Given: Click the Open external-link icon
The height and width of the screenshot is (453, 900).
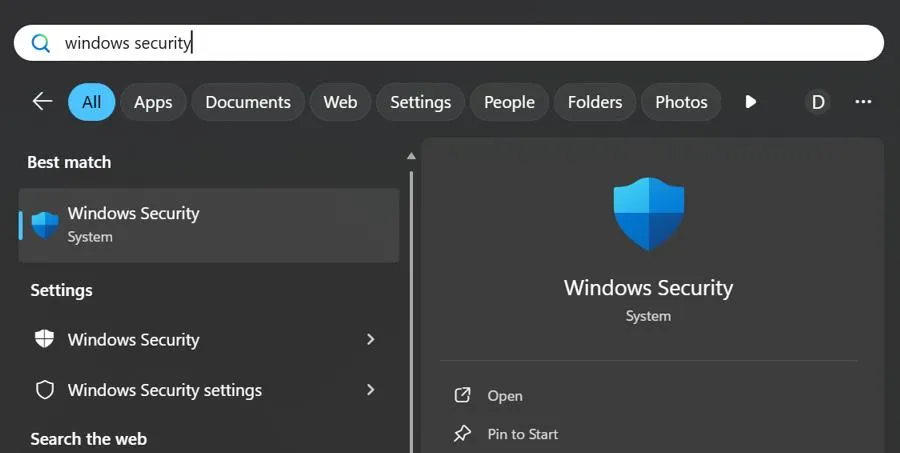Looking at the screenshot, I should coord(462,396).
